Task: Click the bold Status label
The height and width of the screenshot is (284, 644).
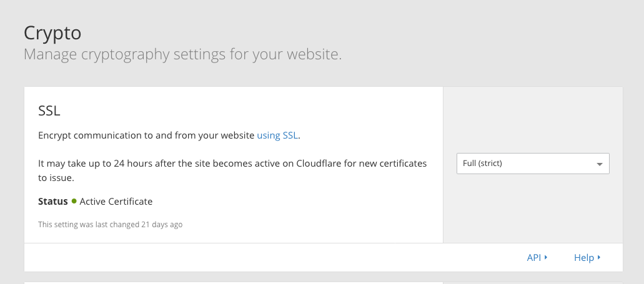Action: click(x=52, y=202)
